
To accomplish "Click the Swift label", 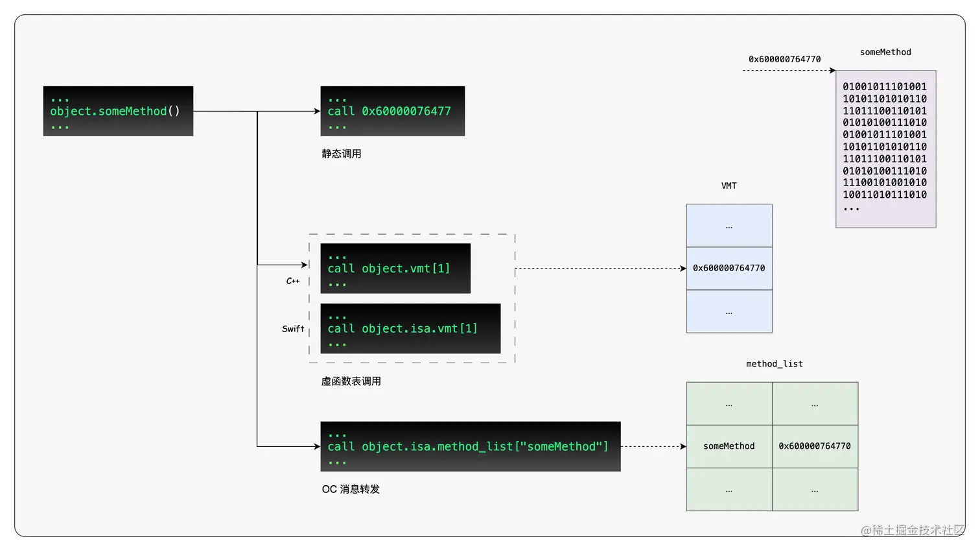I will [x=293, y=329].
